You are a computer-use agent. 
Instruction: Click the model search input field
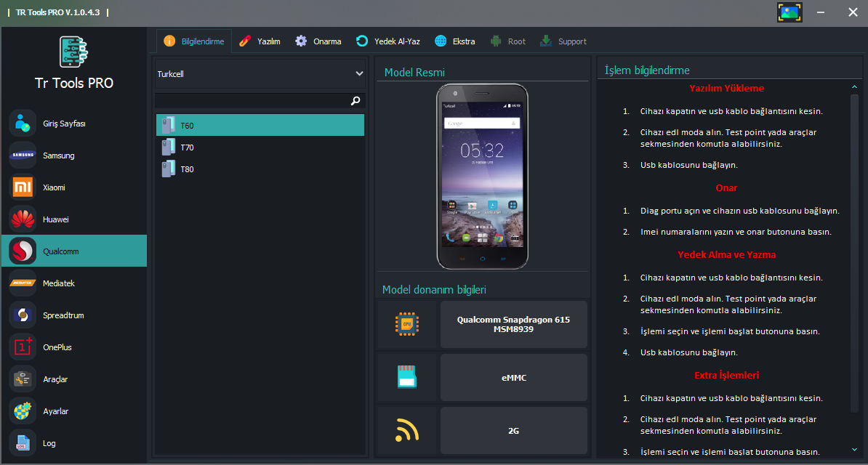251,101
